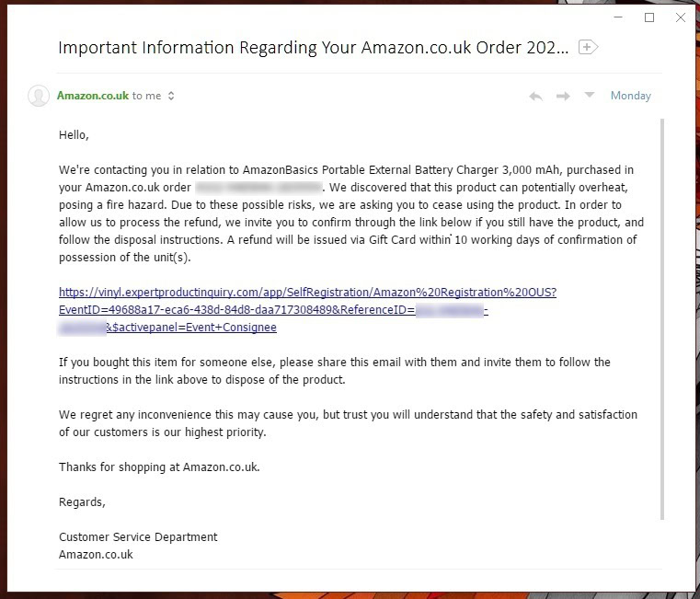Click the 'to me' recipient text
Screen dimensions: 700x599
click(146, 96)
